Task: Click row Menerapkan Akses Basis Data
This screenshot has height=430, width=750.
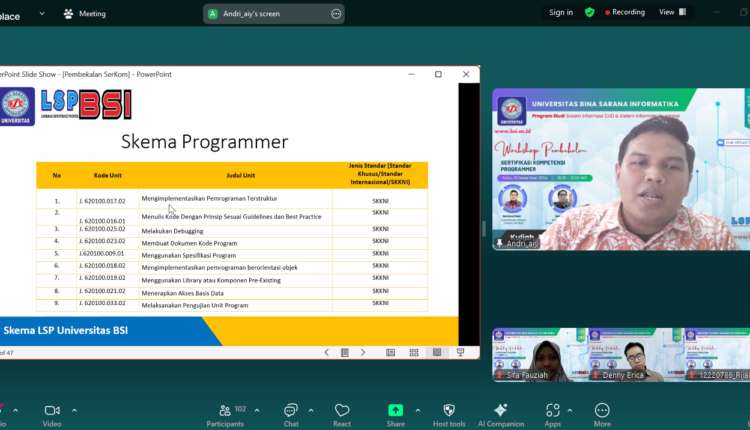Action: [232, 292]
